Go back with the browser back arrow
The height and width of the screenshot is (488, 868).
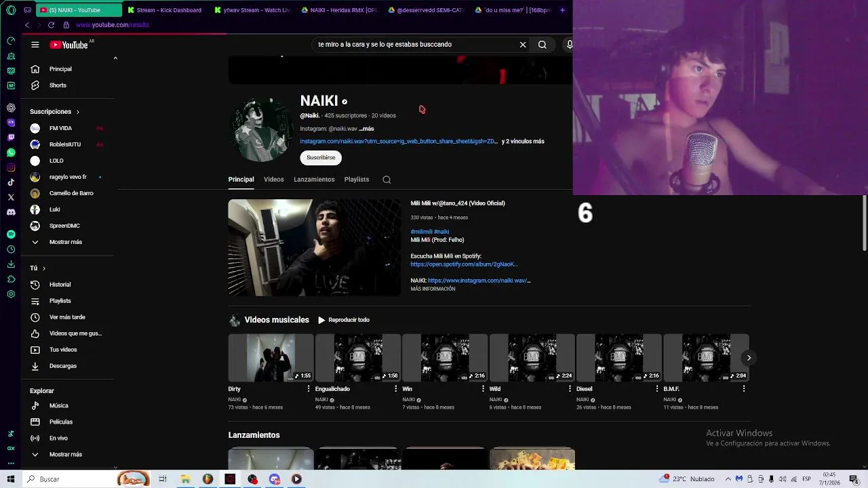[x=27, y=25]
